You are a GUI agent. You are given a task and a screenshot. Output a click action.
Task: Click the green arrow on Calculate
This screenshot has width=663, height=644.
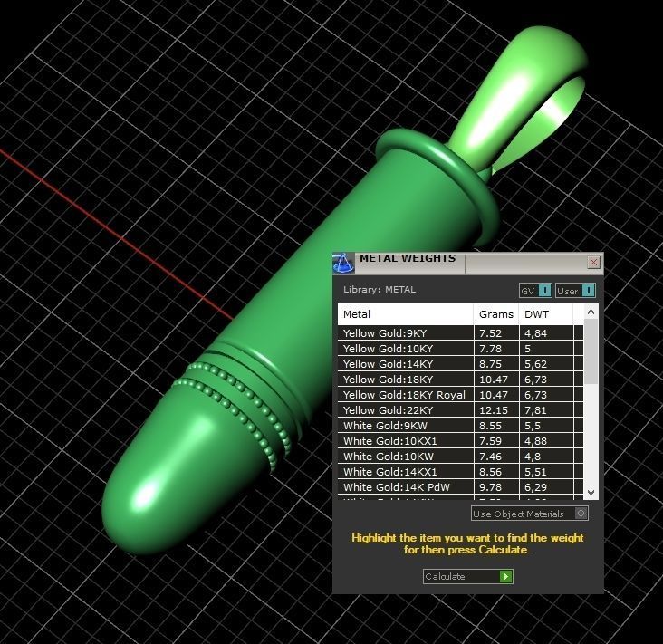pyautogui.click(x=505, y=576)
